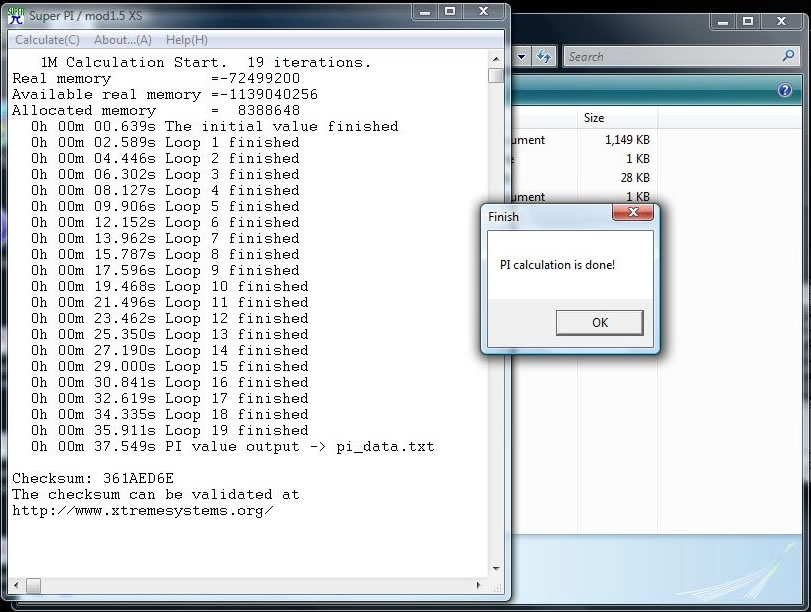The width and height of the screenshot is (811, 612).
Task: Click the refresh arrows icon in Explorer
Action: coord(543,56)
